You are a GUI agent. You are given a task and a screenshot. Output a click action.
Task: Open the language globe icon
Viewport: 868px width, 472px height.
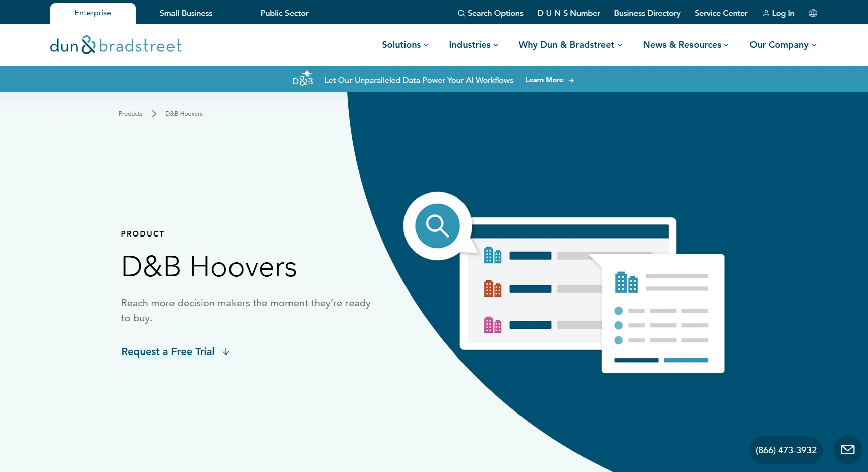[813, 13]
